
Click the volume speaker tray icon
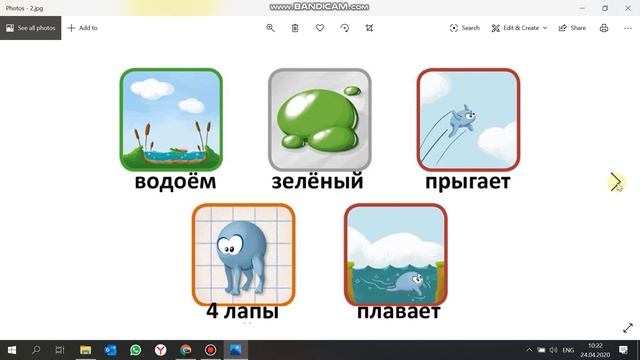coord(553,350)
